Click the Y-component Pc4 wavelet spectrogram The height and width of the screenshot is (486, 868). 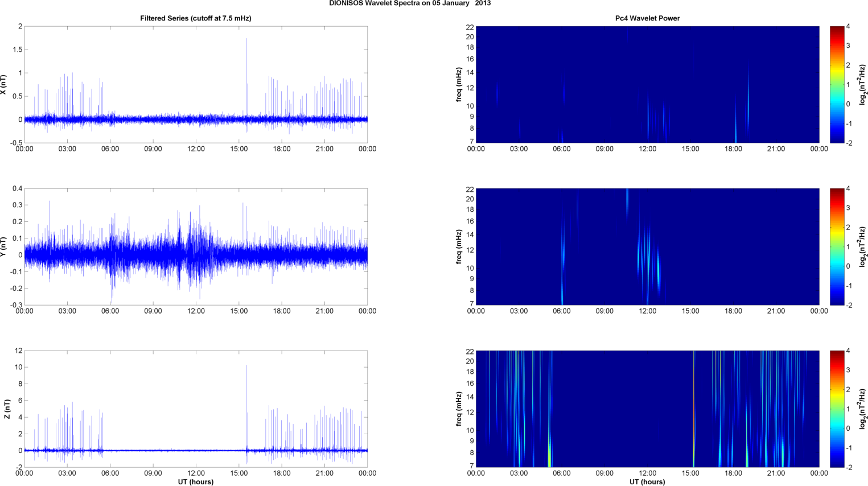pyautogui.click(x=647, y=247)
